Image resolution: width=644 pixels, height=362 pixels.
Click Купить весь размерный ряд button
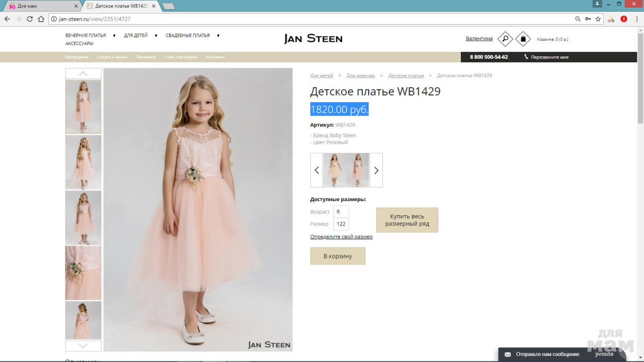[407, 220]
